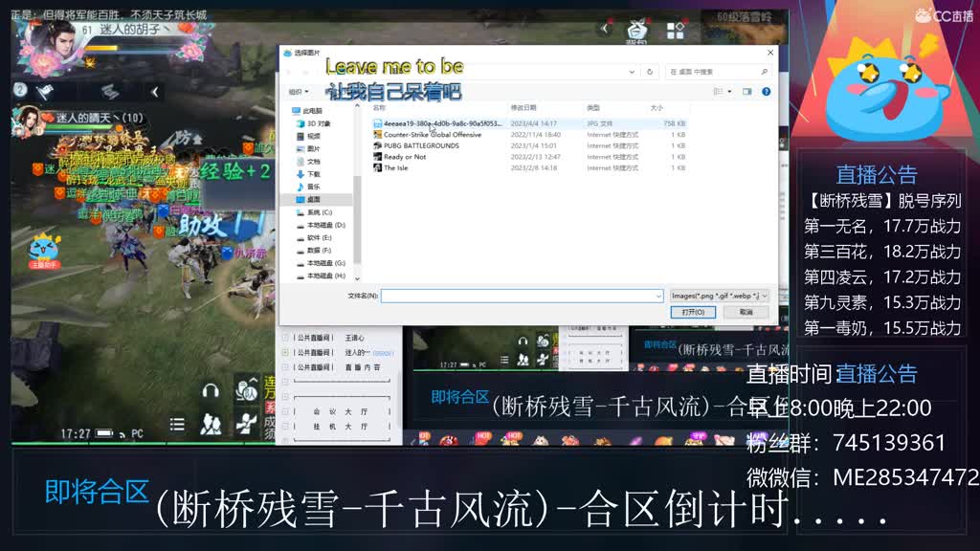The image size is (980, 551).
Task: Click the 文件名 input field
Action: 517,296
